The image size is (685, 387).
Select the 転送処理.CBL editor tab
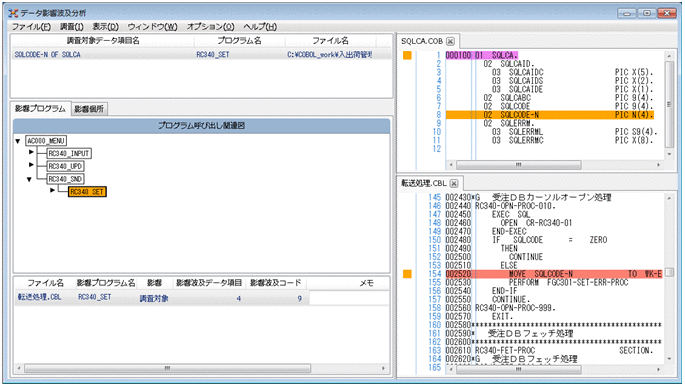424,183
